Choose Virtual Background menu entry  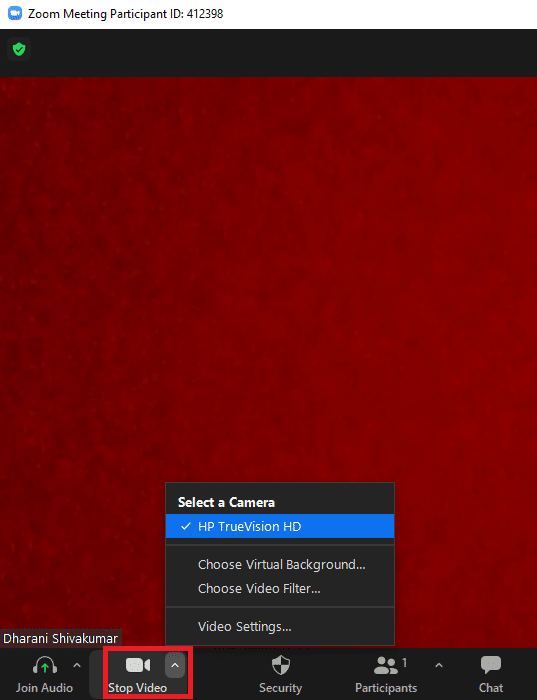280,565
